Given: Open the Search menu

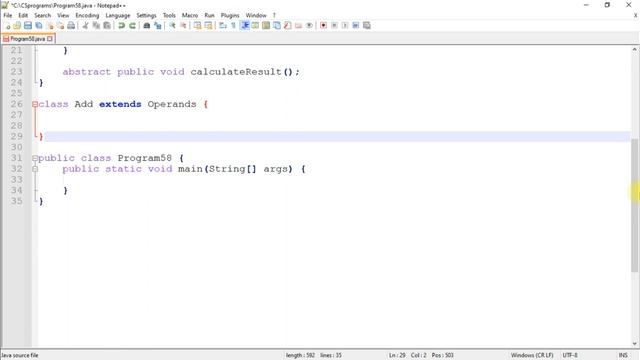Looking at the screenshot, I should (42, 16).
